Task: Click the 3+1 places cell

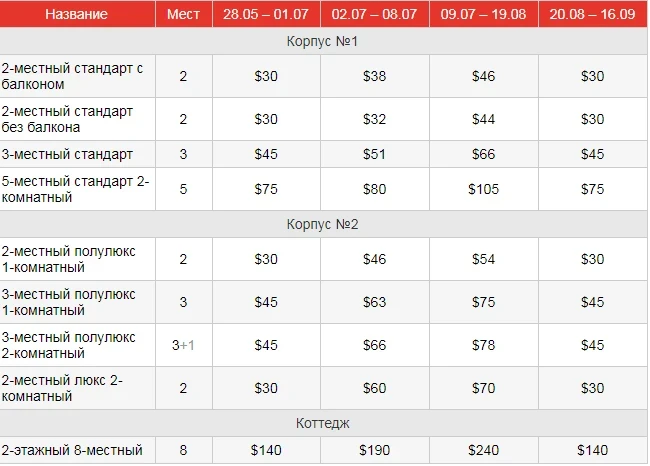Action: [x=183, y=345]
